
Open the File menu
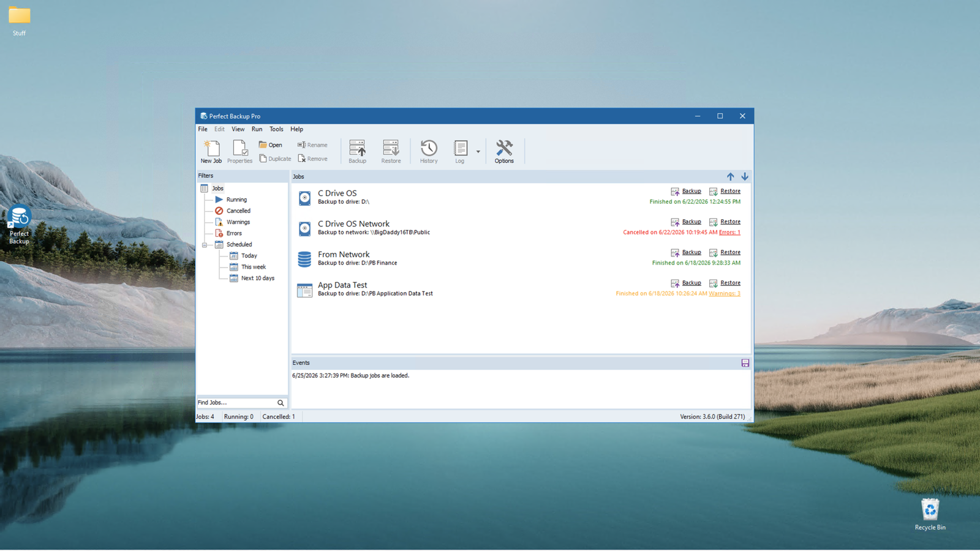203,129
